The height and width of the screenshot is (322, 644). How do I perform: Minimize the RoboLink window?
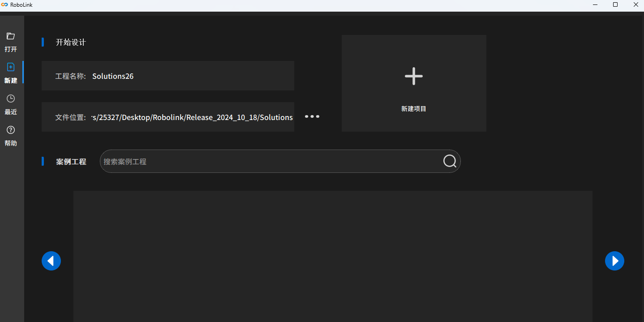595,5
